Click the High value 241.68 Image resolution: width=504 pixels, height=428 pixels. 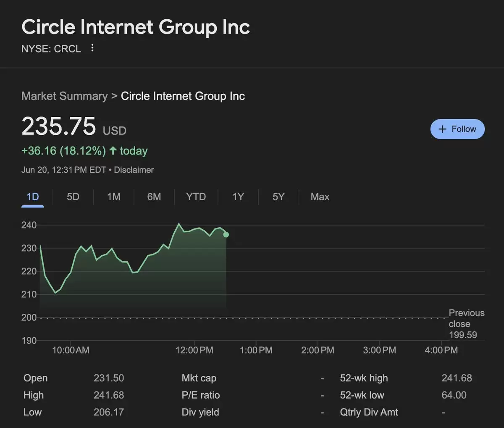(x=109, y=395)
